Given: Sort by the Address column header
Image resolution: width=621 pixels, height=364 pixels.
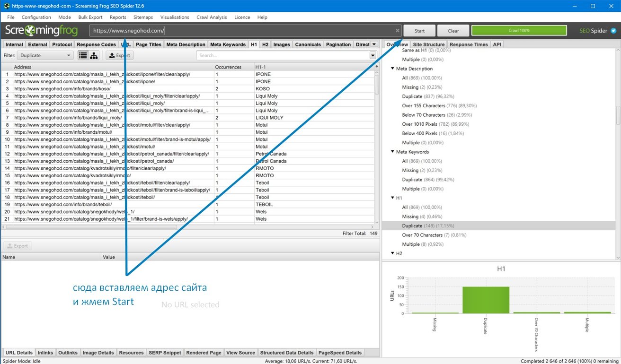Looking at the screenshot, I should pos(114,67).
